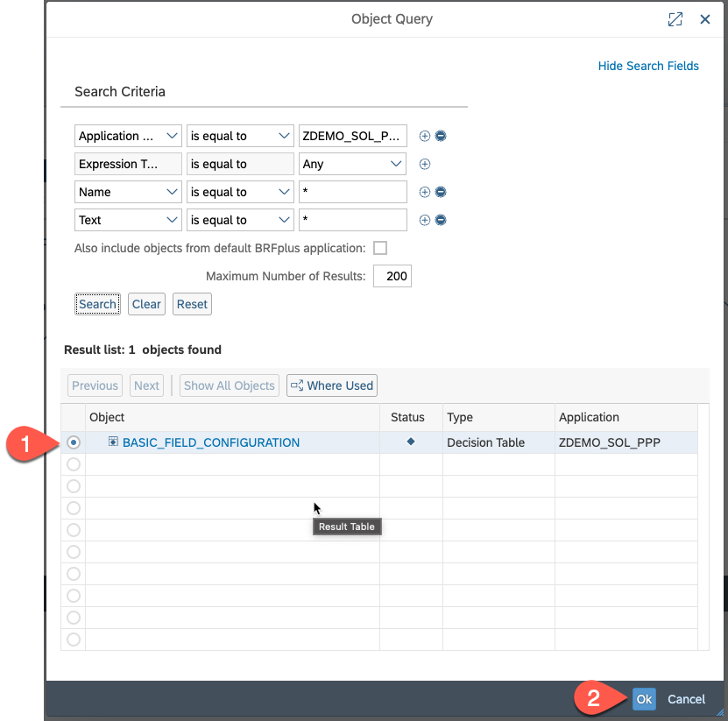
Task: Click the status diamond icon
Action: 410,442
